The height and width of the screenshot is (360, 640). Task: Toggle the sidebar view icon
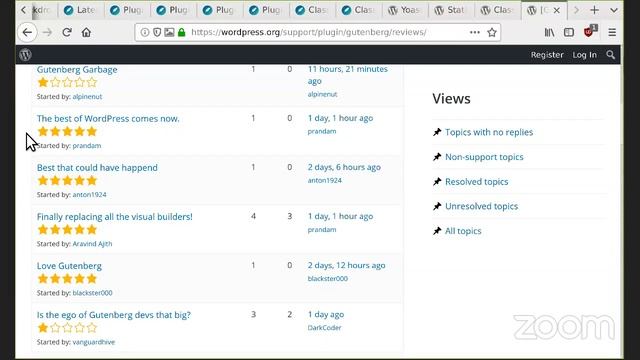coord(569,32)
